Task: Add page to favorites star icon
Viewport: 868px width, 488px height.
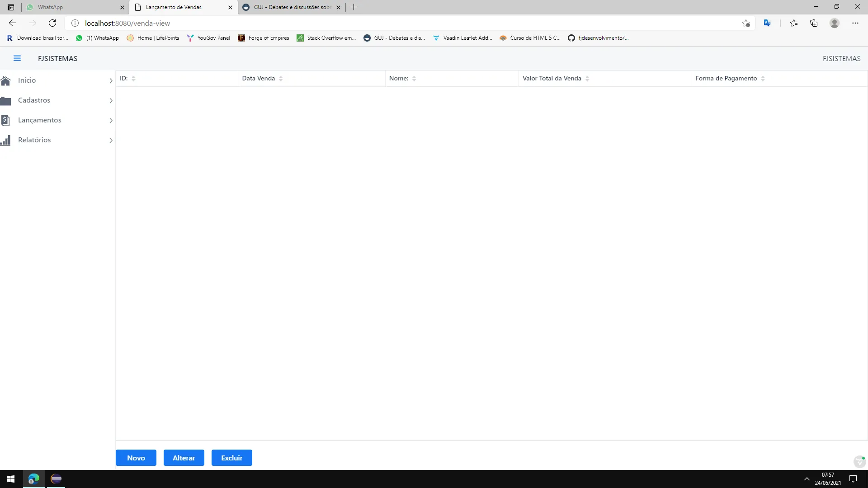Action: 746,23
